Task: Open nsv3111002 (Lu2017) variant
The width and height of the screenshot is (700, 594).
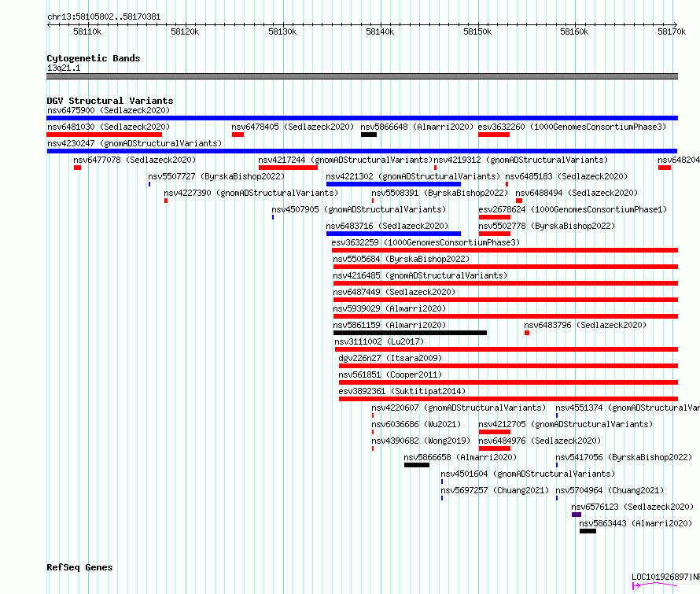Action: click(379, 341)
